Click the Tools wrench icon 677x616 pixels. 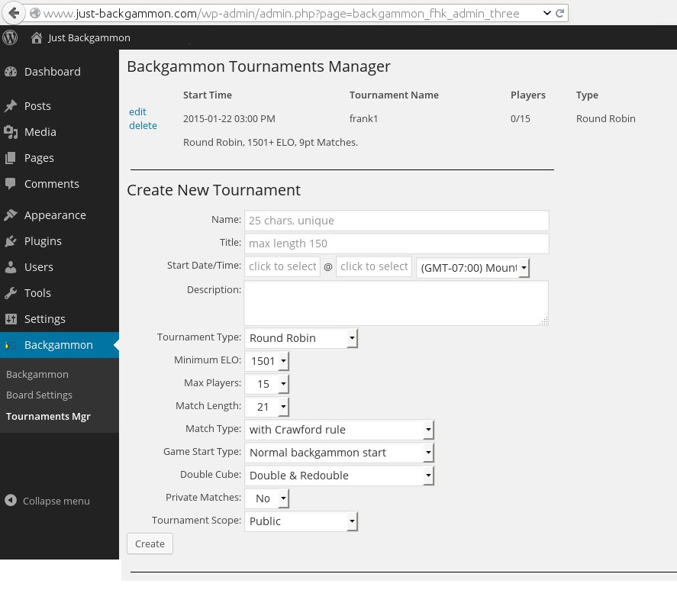tap(11, 293)
